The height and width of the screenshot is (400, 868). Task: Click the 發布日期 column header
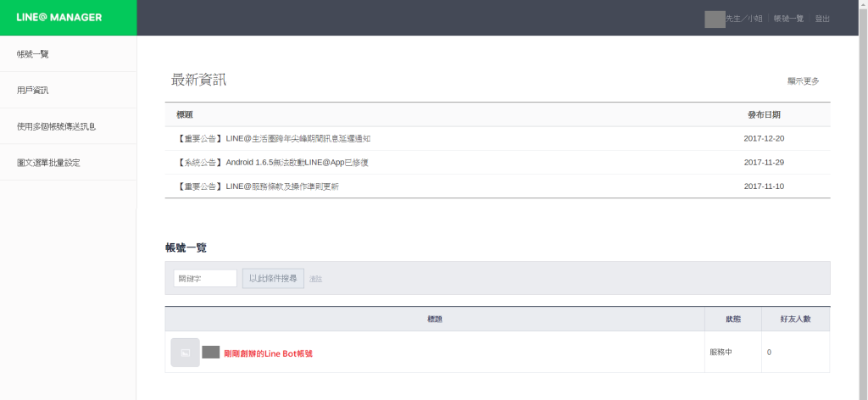pyautogui.click(x=764, y=114)
